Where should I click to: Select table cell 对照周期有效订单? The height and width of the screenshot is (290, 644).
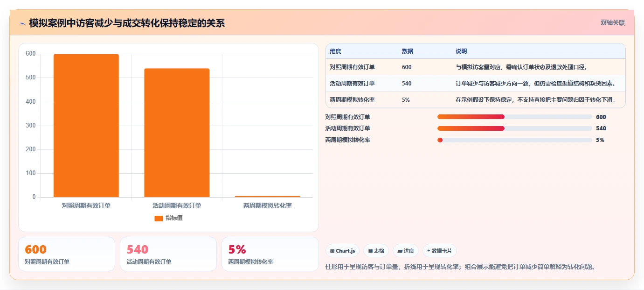352,67
